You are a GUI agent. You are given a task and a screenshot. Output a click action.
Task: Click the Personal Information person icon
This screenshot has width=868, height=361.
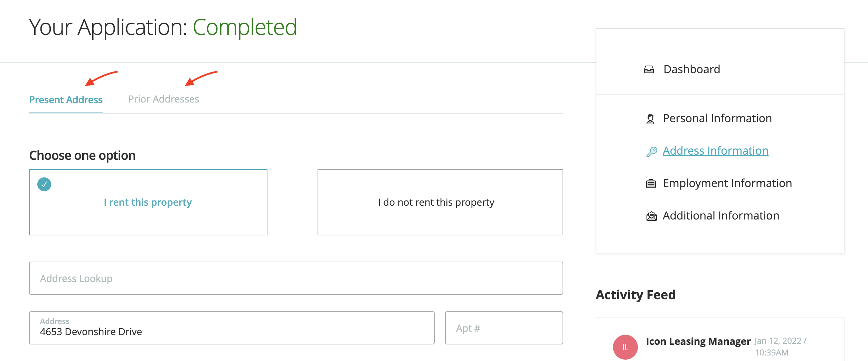pos(650,119)
